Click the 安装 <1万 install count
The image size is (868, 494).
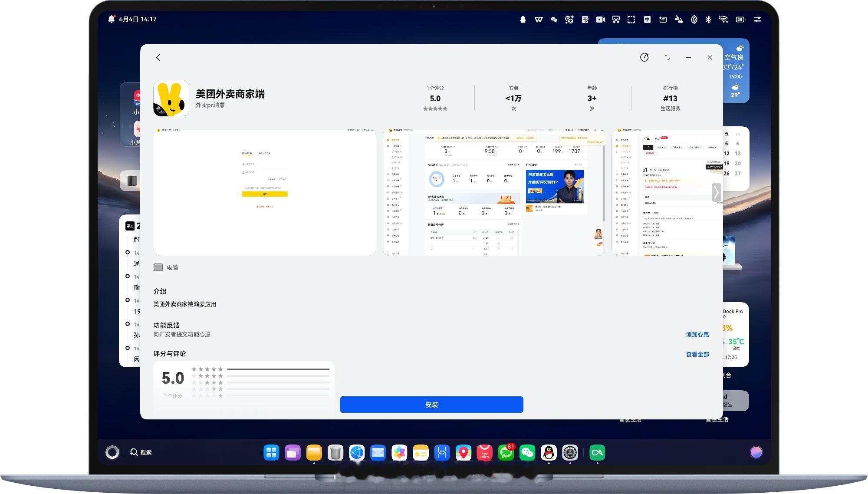pos(513,99)
